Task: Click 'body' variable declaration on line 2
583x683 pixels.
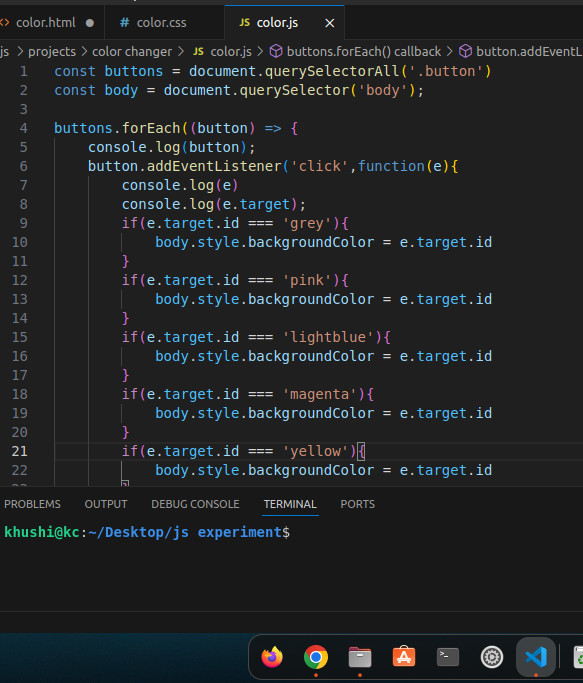Action: point(121,91)
